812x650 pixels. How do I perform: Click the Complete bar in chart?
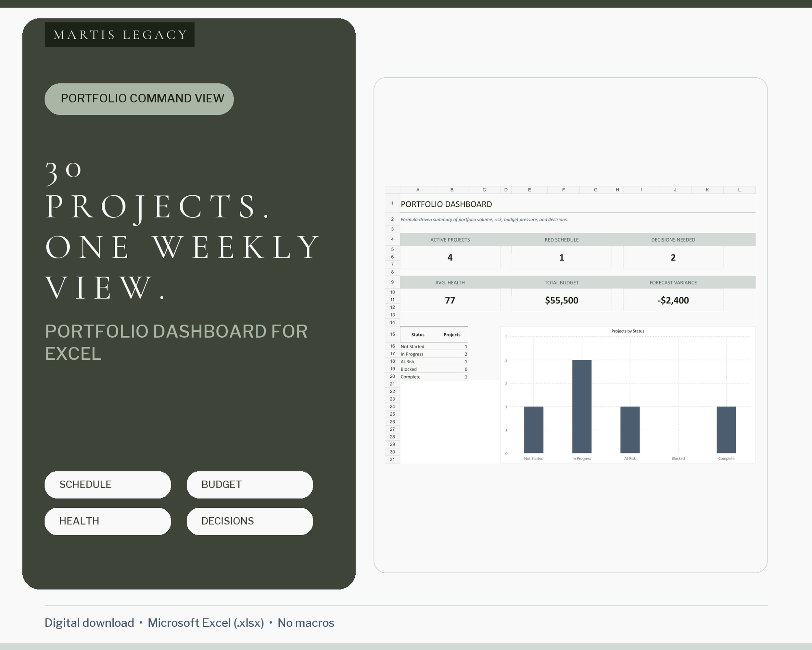pos(727,430)
